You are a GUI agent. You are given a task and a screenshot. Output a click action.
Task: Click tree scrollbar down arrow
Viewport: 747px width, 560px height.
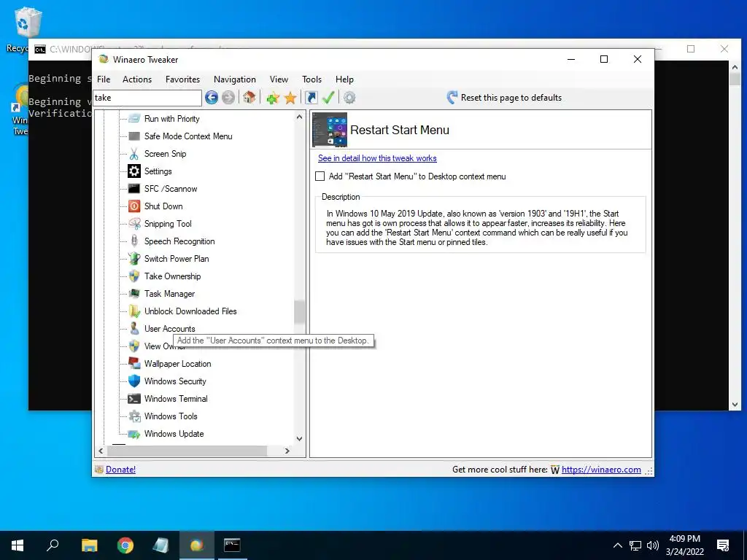point(299,438)
